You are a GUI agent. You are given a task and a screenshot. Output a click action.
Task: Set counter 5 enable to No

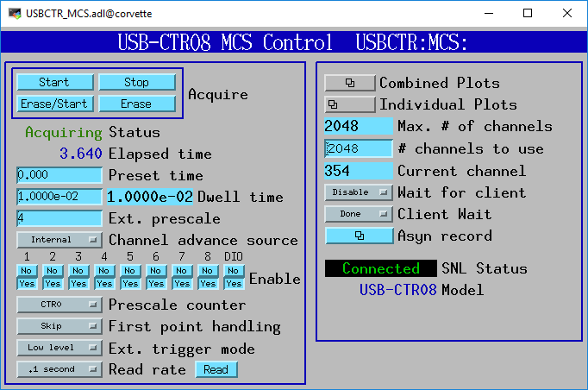click(130, 270)
